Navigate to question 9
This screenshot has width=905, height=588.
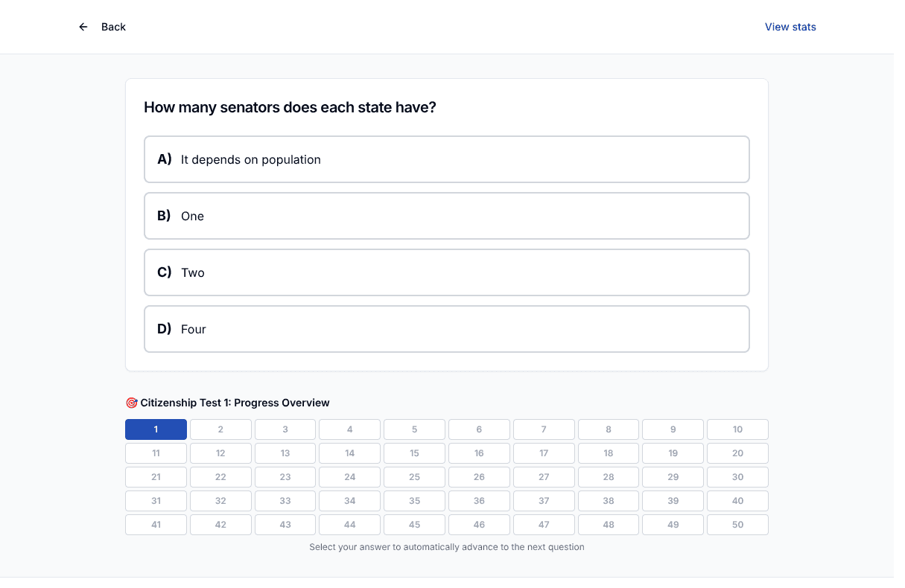[673, 429]
